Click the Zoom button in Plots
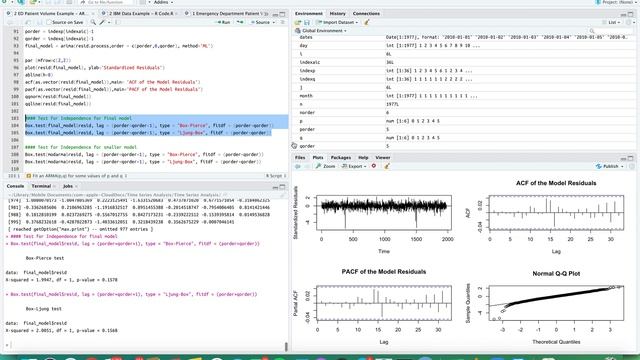 coord(326,166)
